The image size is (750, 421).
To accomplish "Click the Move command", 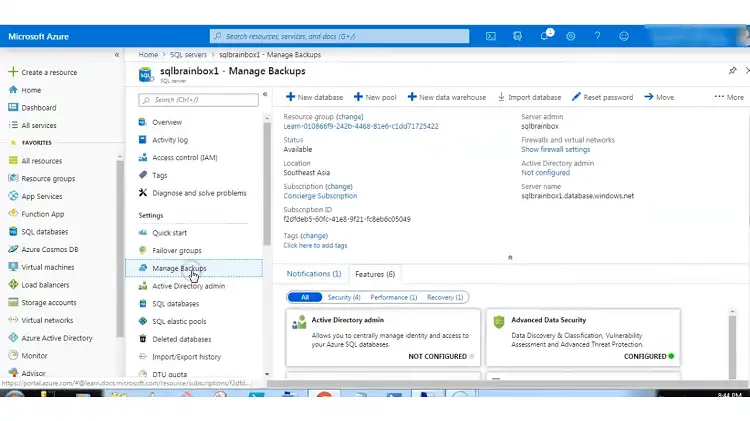I will pos(659,97).
